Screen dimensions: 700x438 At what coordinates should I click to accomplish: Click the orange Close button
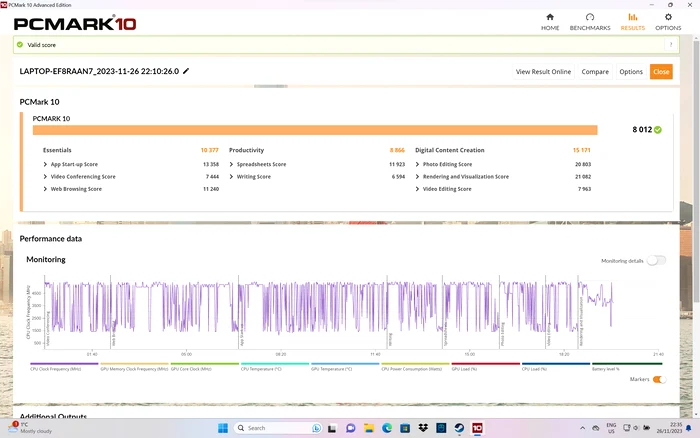tap(661, 71)
